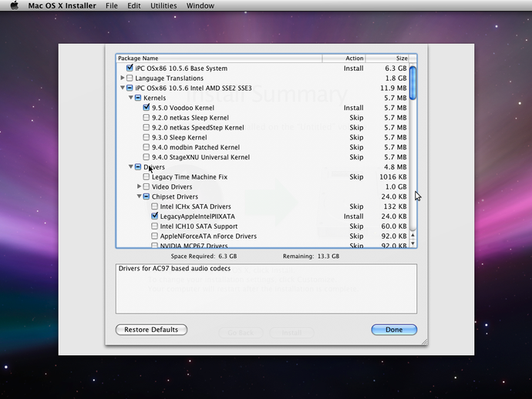This screenshot has height=399, width=532.
Task: Check 9.4.0 StageXNU Universal Kernel checkbox
Action: 146,157
